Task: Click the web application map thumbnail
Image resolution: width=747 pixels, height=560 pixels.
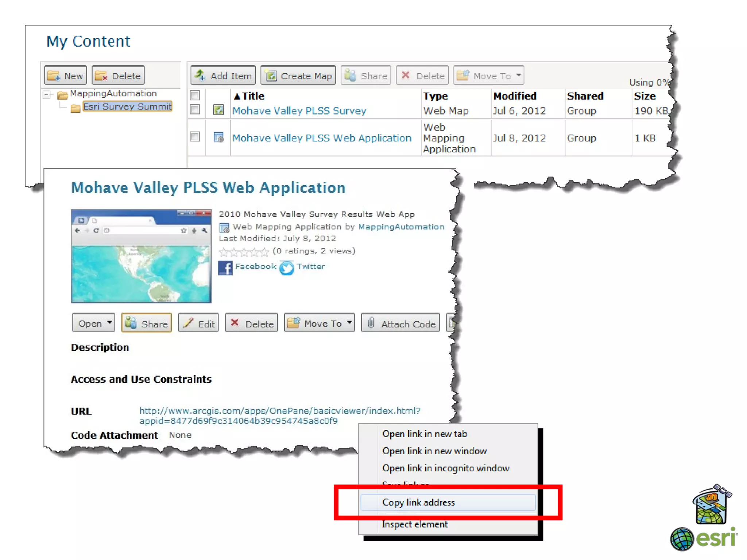Action: coord(141,256)
